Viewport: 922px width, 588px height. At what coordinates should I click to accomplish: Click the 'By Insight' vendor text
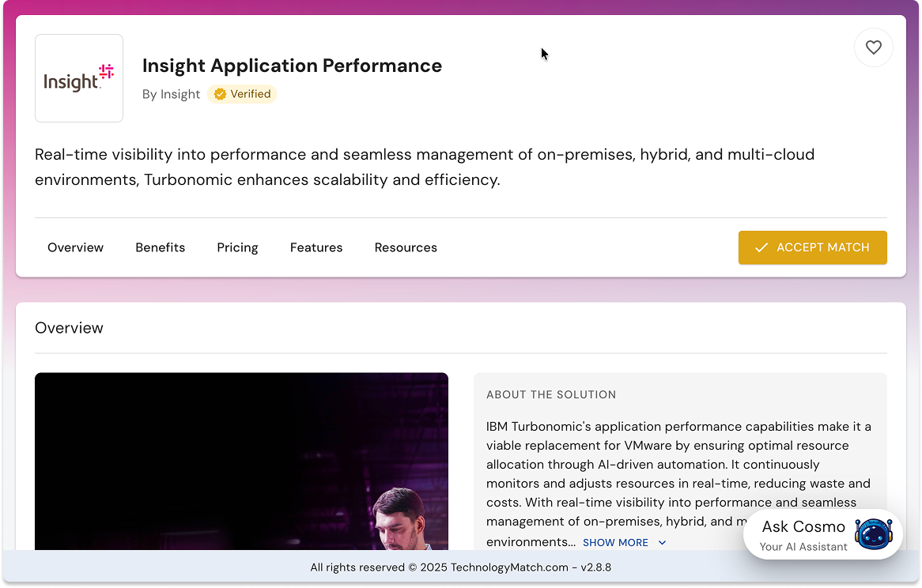tap(171, 94)
